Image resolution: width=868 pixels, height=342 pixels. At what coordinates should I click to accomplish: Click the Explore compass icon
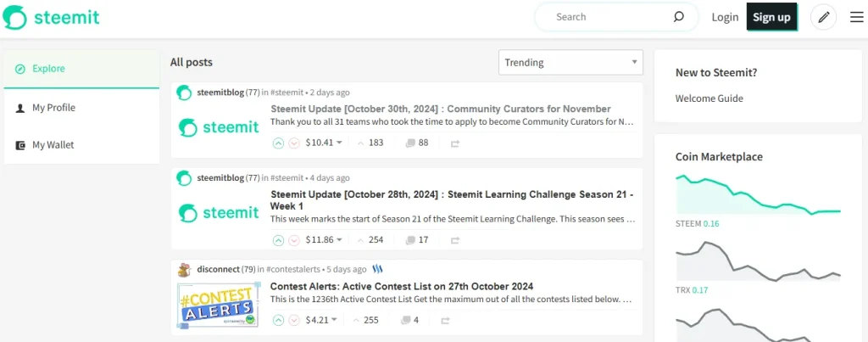[20, 69]
